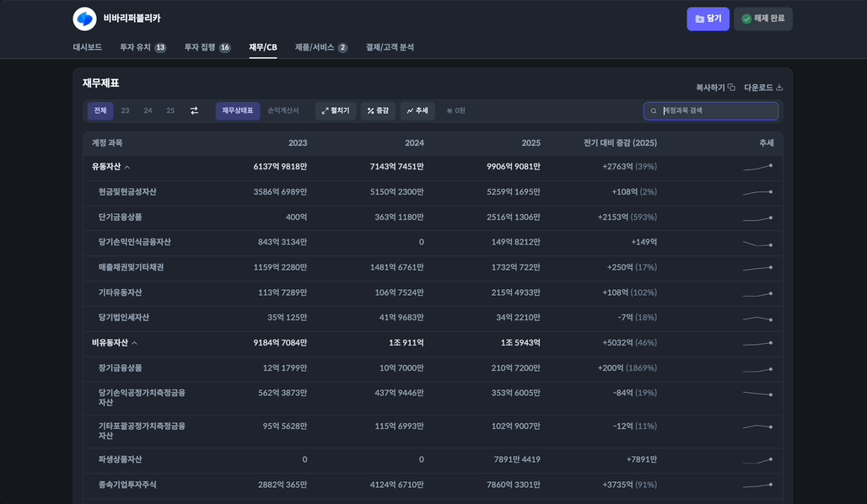The width and height of the screenshot is (867, 504).
Task: Select the 전체 years filter
Action: click(100, 110)
